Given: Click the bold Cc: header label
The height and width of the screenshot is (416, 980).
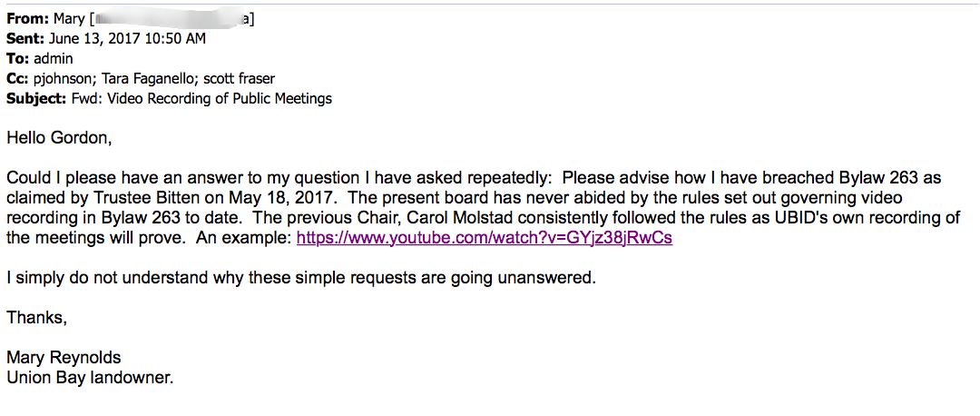Looking at the screenshot, I should [x=17, y=78].
